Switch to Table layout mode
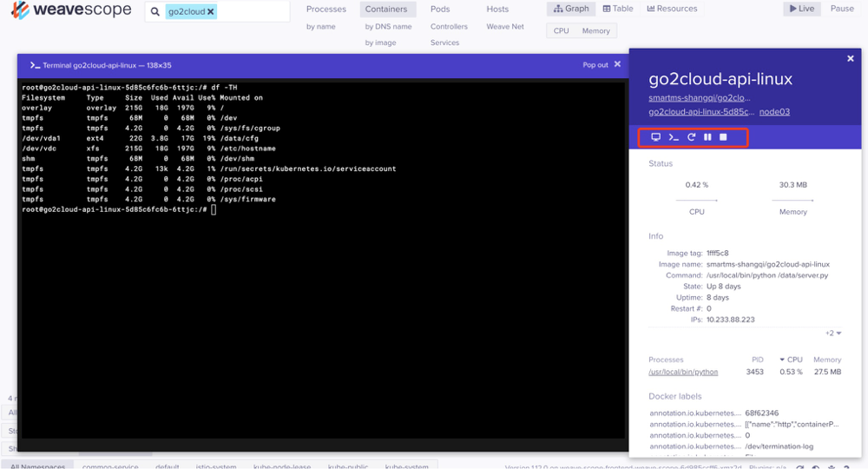 (618, 9)
